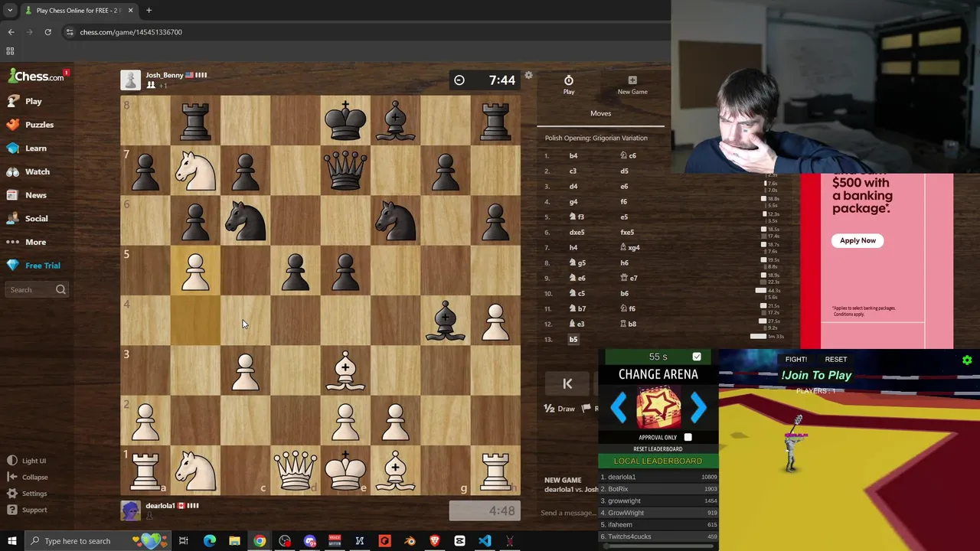Open the board settings gear icon

528,76
